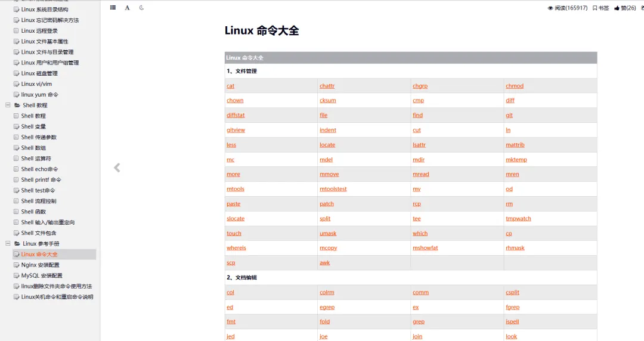
Task: Open Shell 流程控制 chapter
Action: click(x=39, y=201)
